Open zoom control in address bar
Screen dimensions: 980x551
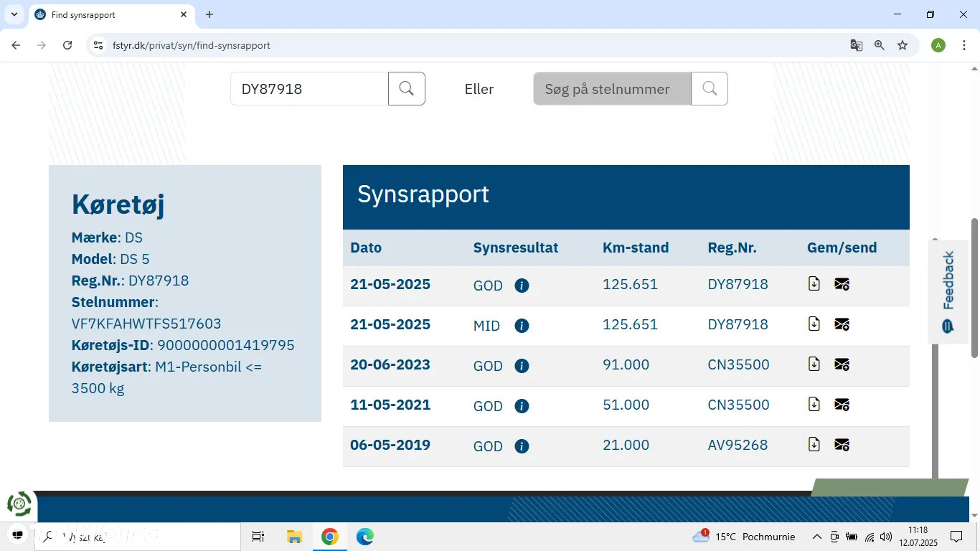click(880, 45)
